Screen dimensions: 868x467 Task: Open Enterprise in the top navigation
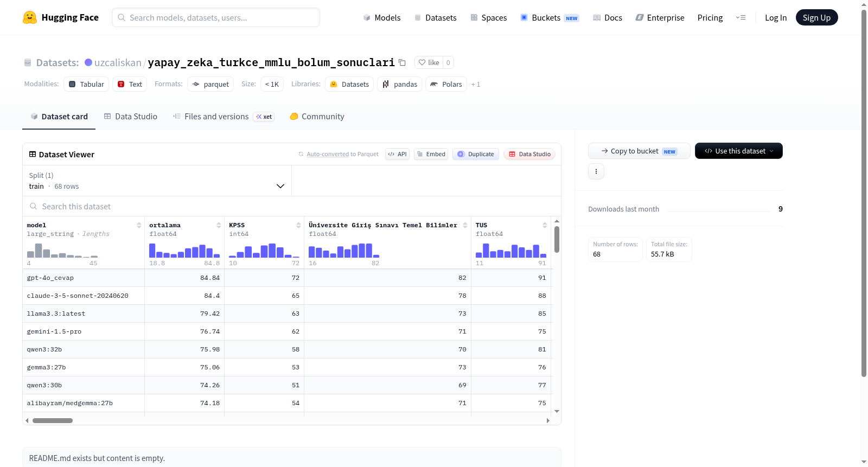click(x=660, y=17)
